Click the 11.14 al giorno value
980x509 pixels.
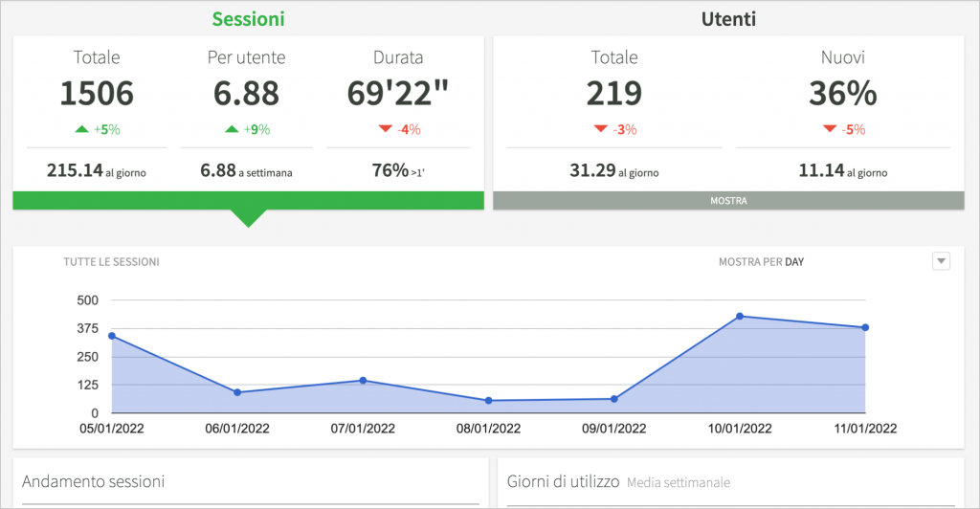(x=843, y=170)
